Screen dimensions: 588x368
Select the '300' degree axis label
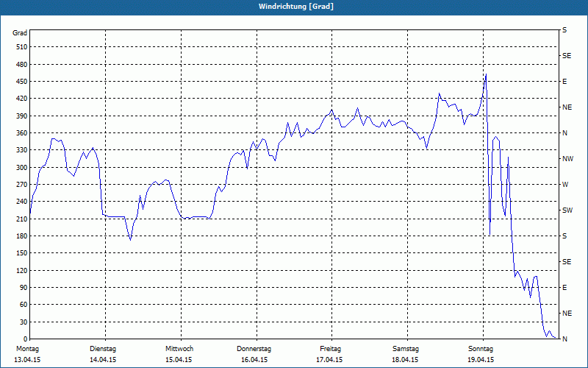pos(22,167)
